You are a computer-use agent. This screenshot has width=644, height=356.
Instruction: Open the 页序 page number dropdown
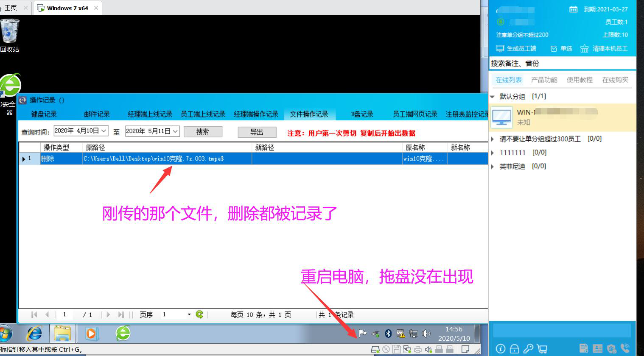pos(189,314)
